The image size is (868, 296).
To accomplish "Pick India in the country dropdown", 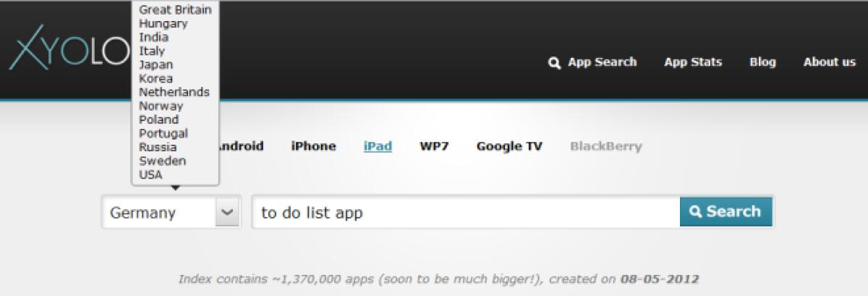I will [154, 37].
